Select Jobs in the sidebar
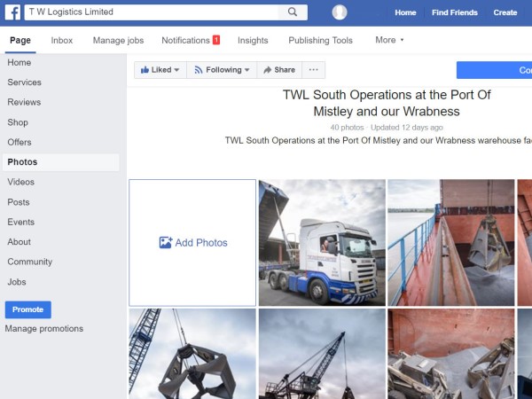The image size is (532, 399). [x=17, y=282]
